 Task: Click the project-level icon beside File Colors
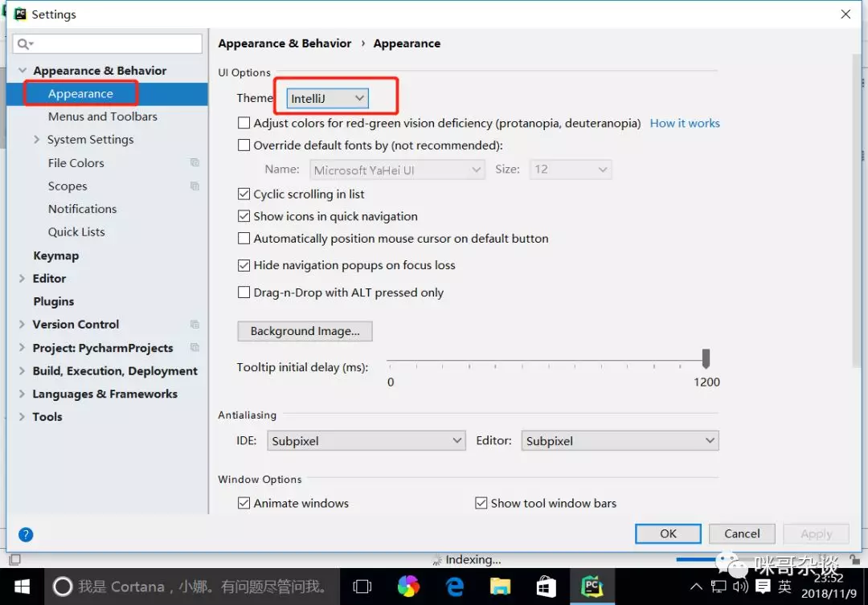(x=194, y=163)
